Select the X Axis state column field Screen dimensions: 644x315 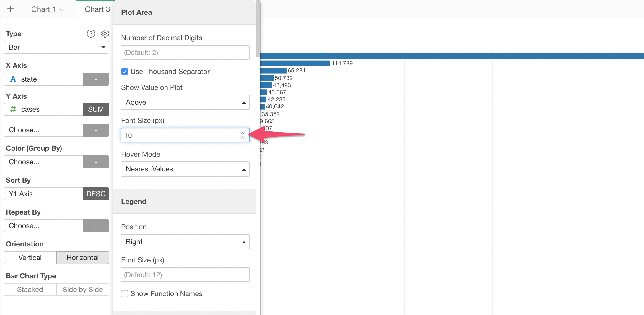click(x=43, y=79)
